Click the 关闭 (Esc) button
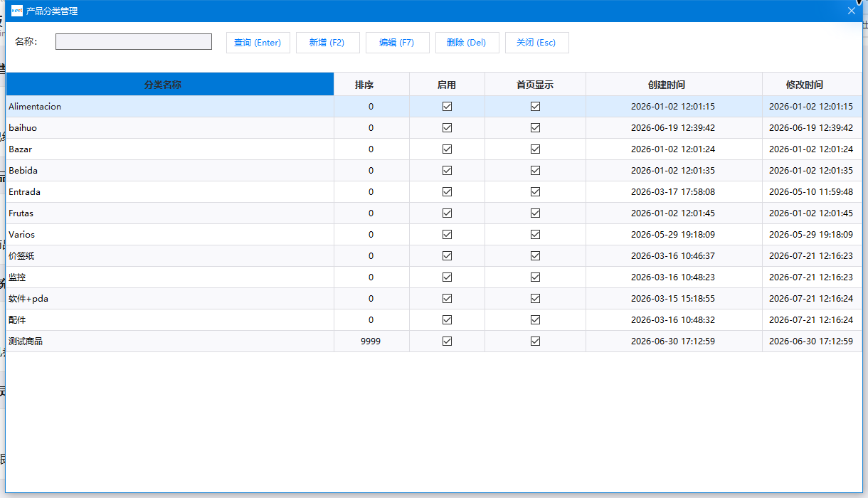The image size is (868, 498). click(x=537, y=43)
